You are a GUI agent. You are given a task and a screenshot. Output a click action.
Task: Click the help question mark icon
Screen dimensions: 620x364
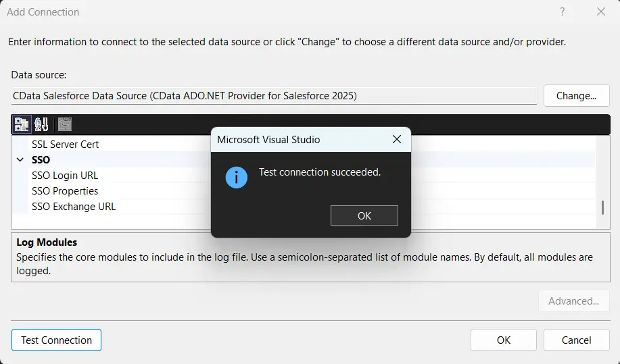[562, 12]
